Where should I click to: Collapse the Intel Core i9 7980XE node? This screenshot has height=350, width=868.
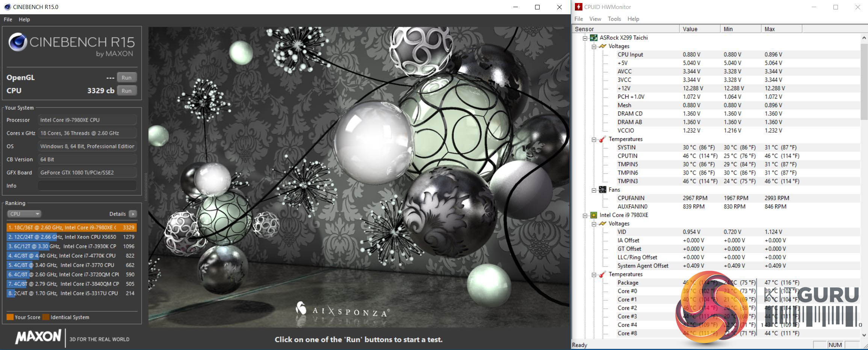pos(585,216)
